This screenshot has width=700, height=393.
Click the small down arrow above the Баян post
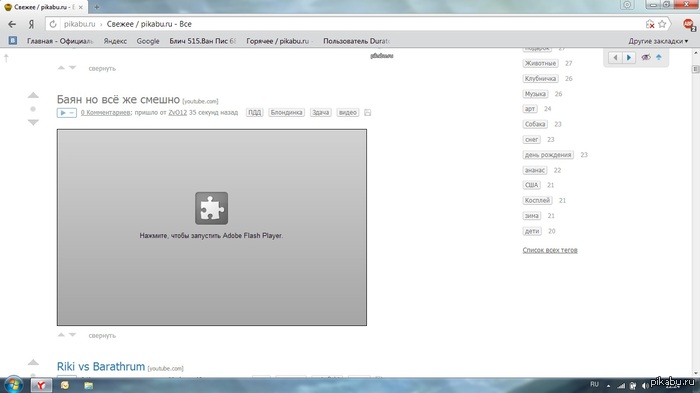tap(72, 68)
